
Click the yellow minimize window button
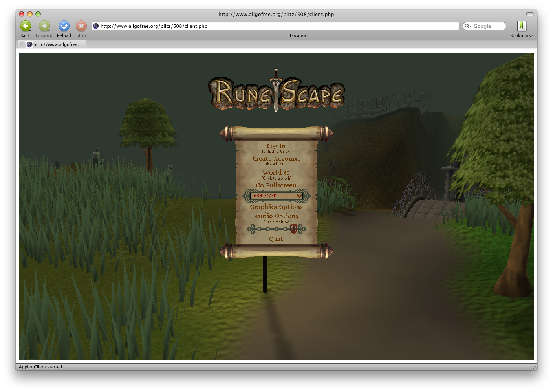pyautogui.click(x=30, y=14)
